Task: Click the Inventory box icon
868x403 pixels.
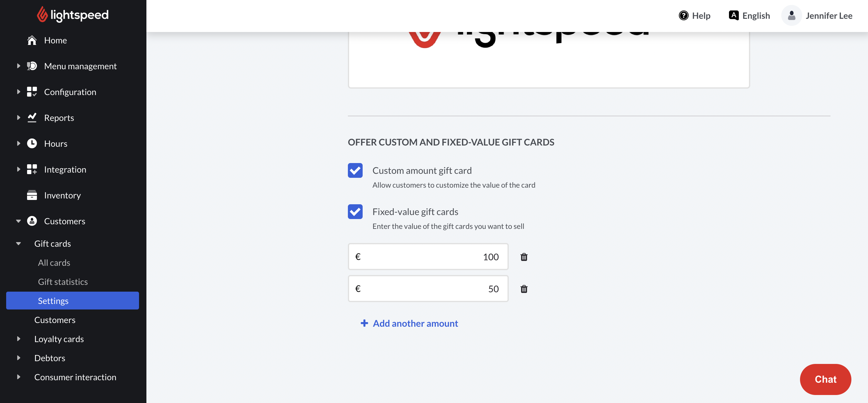Action: tap(32, 195)
